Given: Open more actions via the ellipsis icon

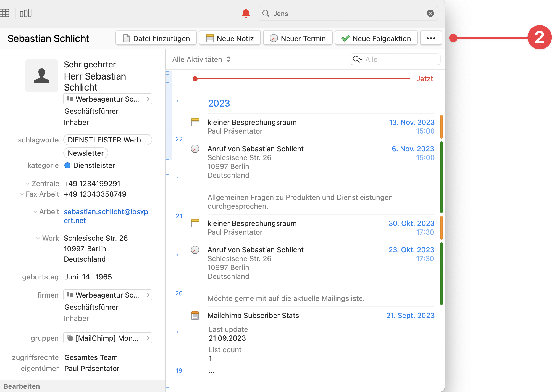Looking at the screenshot, I should [x=431, y=38].
